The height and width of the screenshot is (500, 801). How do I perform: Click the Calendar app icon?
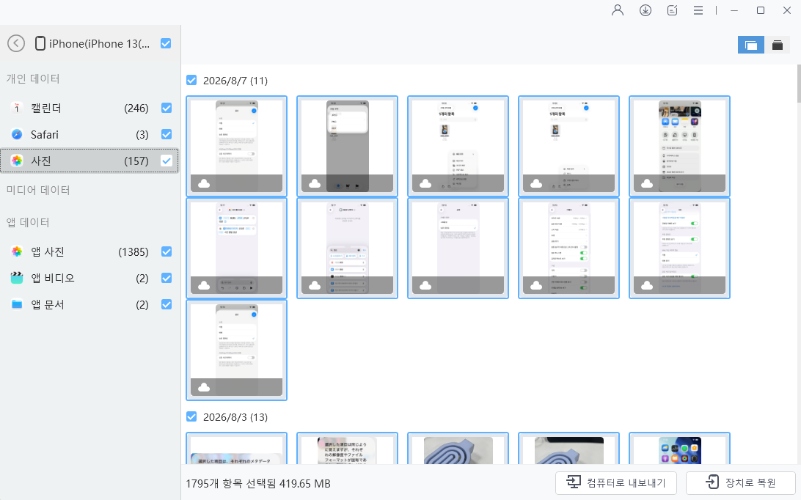tap(17, 108)
